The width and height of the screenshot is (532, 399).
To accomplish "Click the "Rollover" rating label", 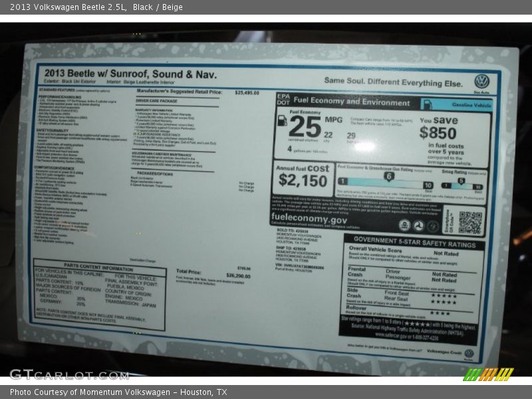I will point(356,308).
